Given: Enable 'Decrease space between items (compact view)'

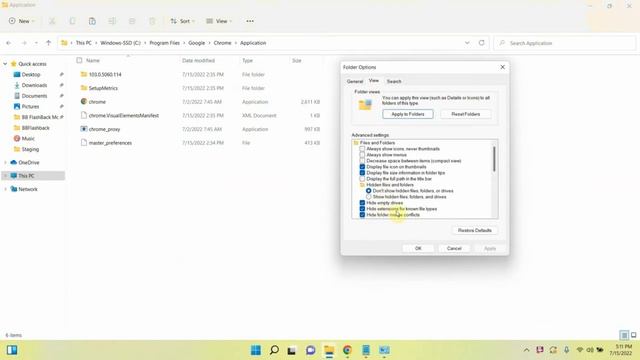Looking at the screenshot, I should click(x=362, y=161).
